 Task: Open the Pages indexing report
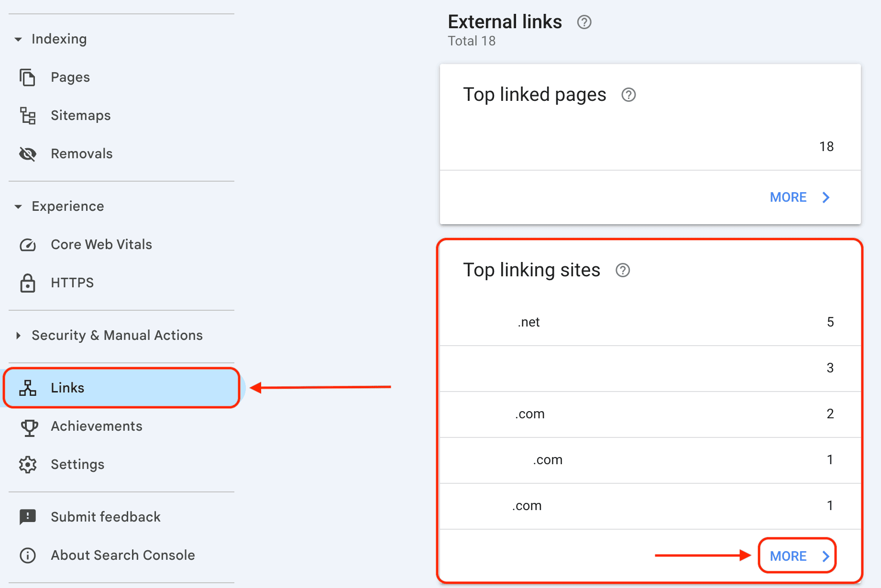(70, 77)
